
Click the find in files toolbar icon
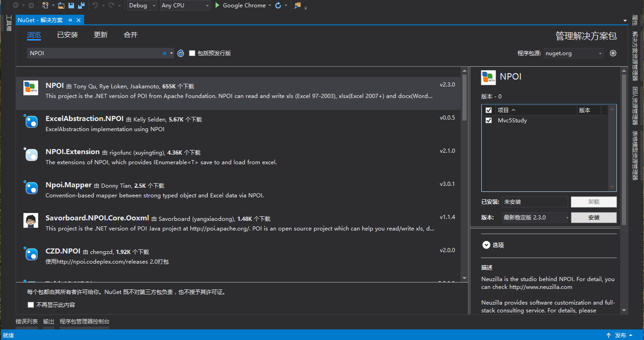[x=297, y=5]
